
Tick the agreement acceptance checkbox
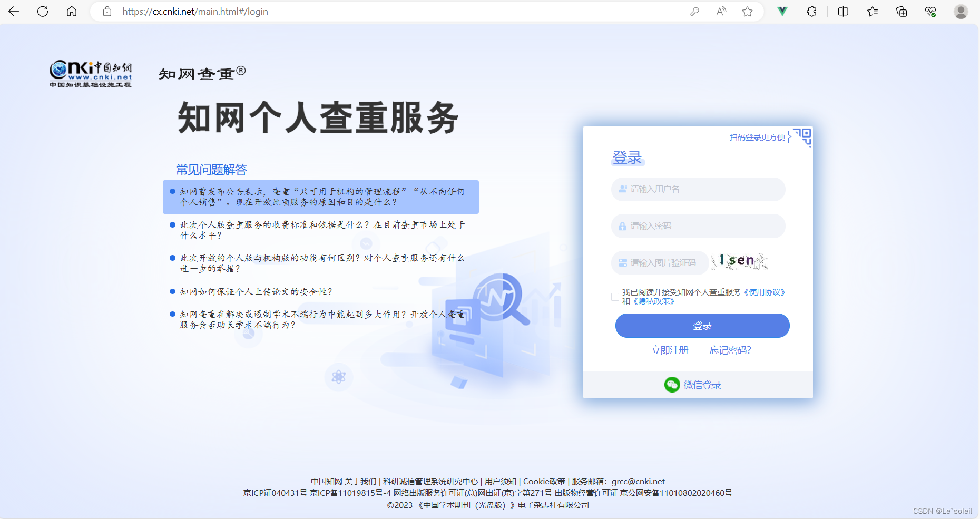(615, 297)
